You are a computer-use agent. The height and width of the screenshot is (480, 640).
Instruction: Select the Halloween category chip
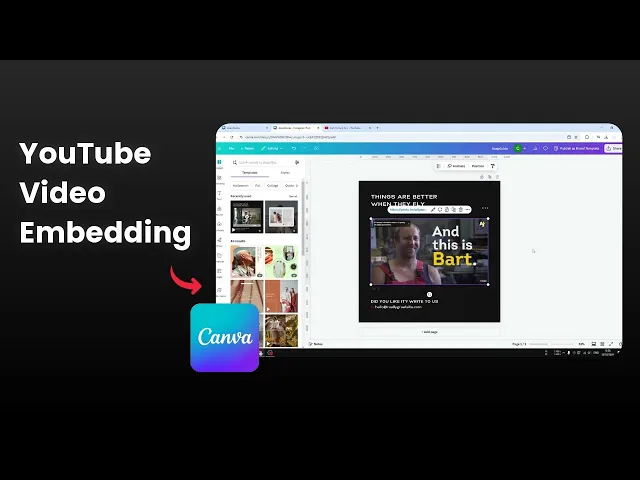[240, 186]
